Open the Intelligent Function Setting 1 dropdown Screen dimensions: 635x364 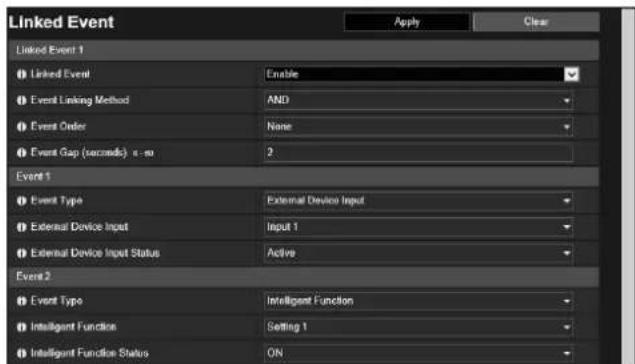coord(418,327)
